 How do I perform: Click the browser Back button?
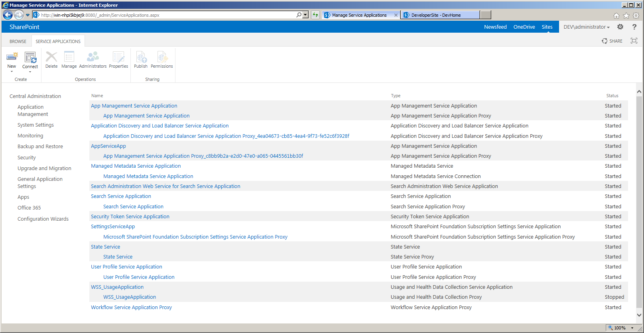tap(8, 15)
